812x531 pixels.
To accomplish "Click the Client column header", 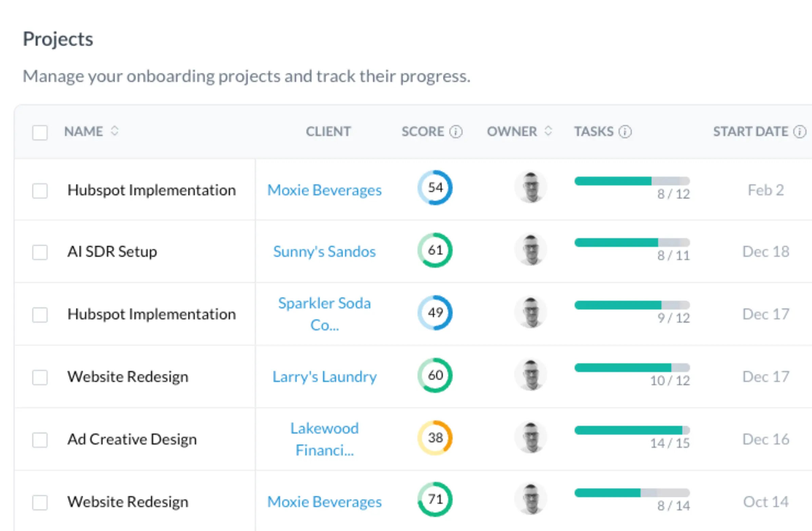I will click(x=328, y=132).
